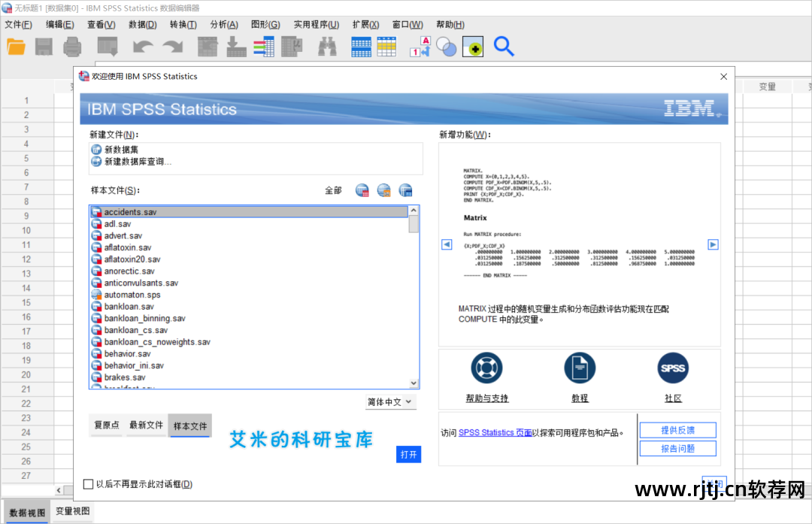Click the open file folder icon
Screen dimensions: 812x524
coord(16,47)
